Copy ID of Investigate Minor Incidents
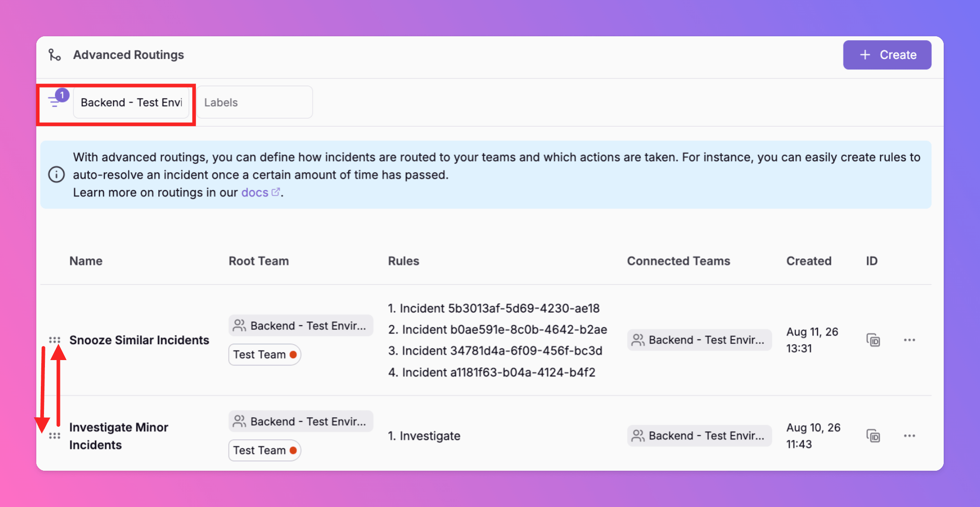 coord(873,436)
